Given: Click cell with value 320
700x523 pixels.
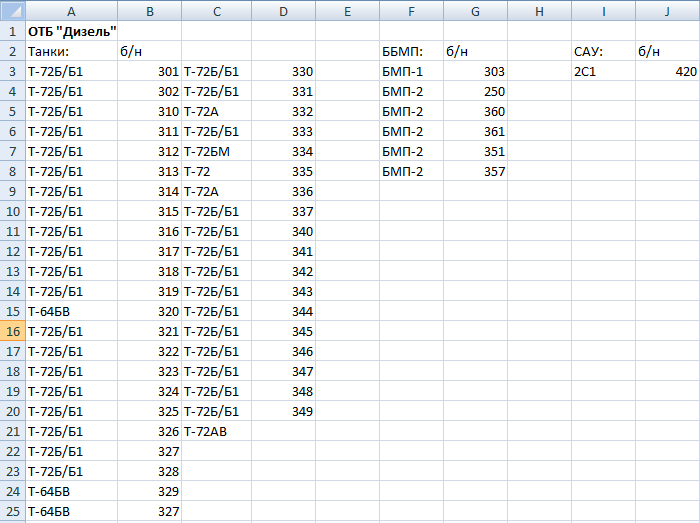Looking at the screenshot, I should [150, 311].
